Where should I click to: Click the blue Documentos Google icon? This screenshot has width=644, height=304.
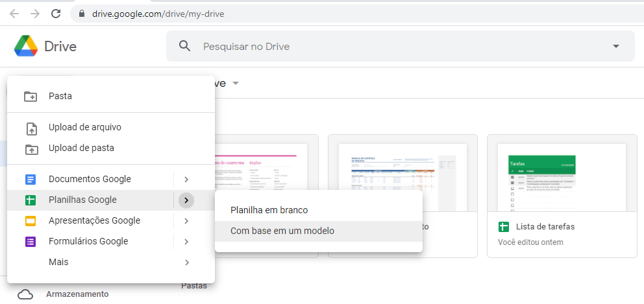31,180
